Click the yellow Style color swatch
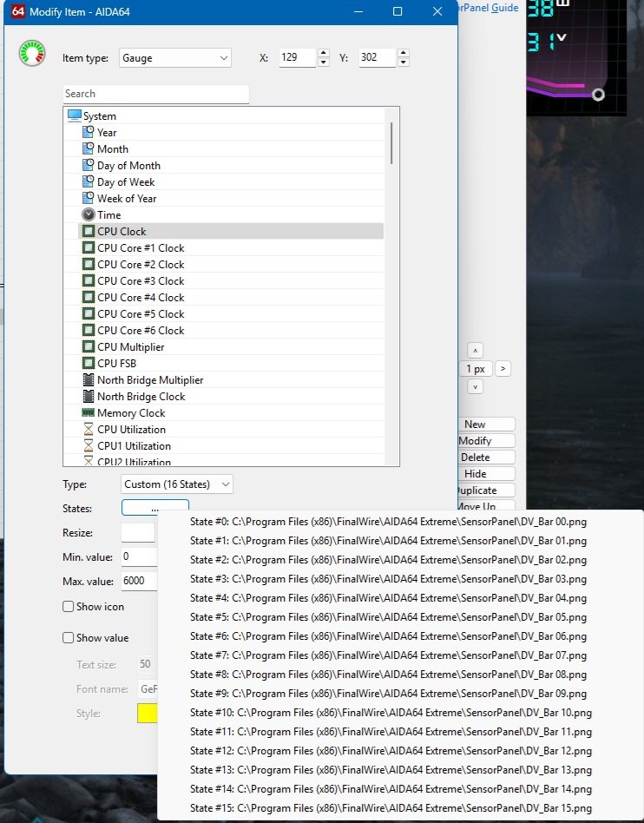644x823 pixels. pos(147,714)
